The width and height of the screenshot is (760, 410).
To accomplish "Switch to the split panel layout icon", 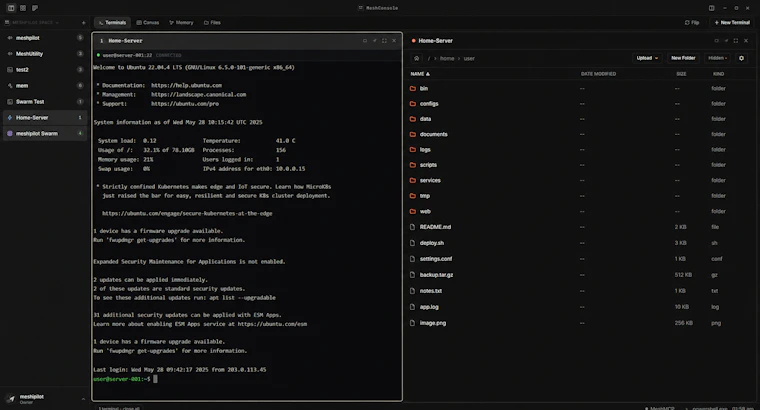I will coord(11,8).
